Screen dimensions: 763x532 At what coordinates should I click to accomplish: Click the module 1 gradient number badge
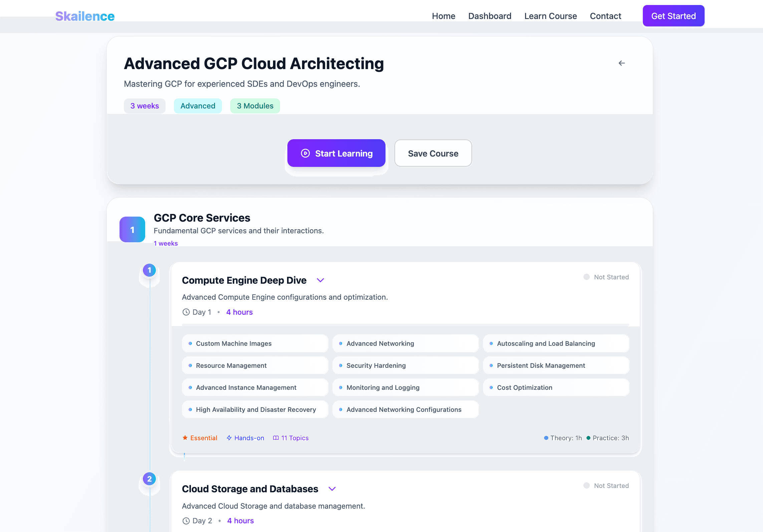(132, 230)
